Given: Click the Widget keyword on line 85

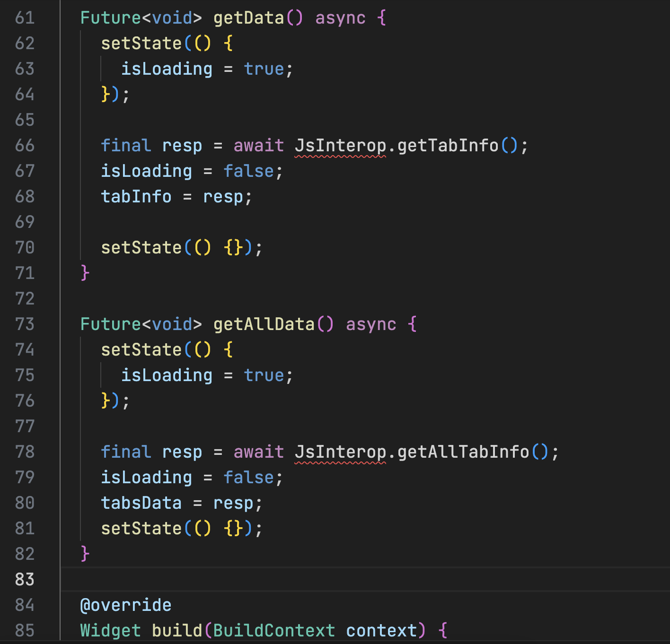Looking at the screenshot, I should pos(110,631).
